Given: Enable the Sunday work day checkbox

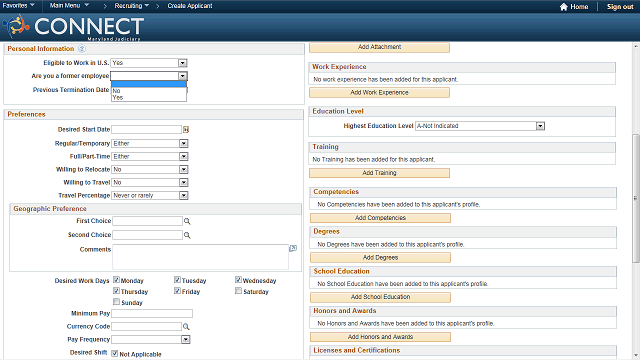Looking at the screenshot, I should pyautogui.click(x=116, y=302).
